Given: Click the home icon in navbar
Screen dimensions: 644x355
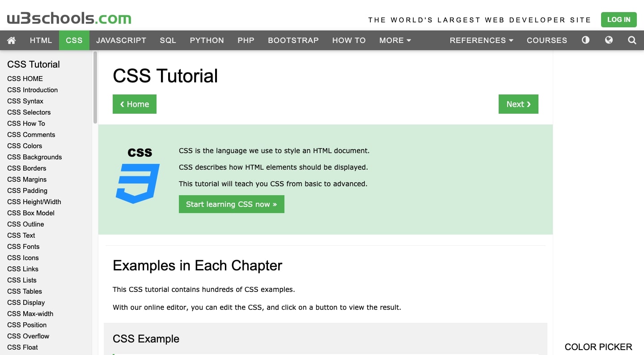Looking at the screenshot, I should [12, 40].
